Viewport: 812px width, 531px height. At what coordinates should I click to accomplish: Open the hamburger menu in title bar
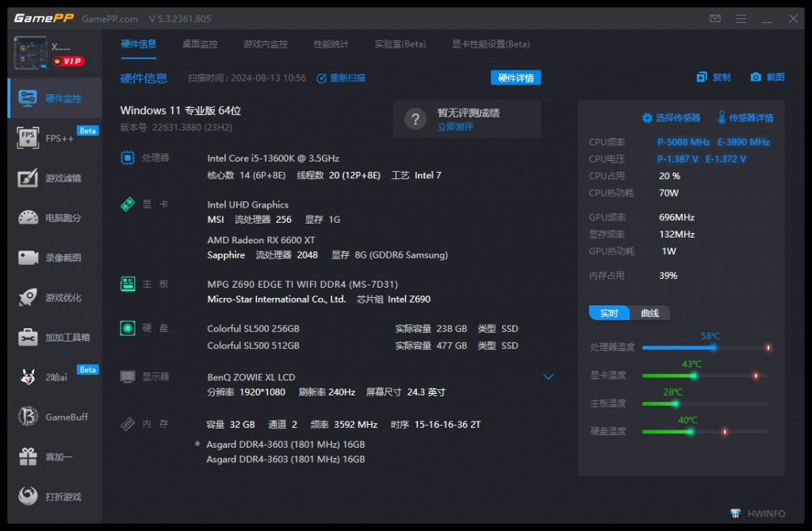741,19
